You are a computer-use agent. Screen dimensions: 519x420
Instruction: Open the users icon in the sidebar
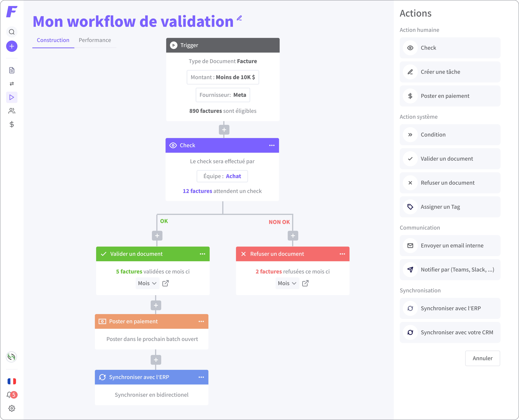click(12, 111)
